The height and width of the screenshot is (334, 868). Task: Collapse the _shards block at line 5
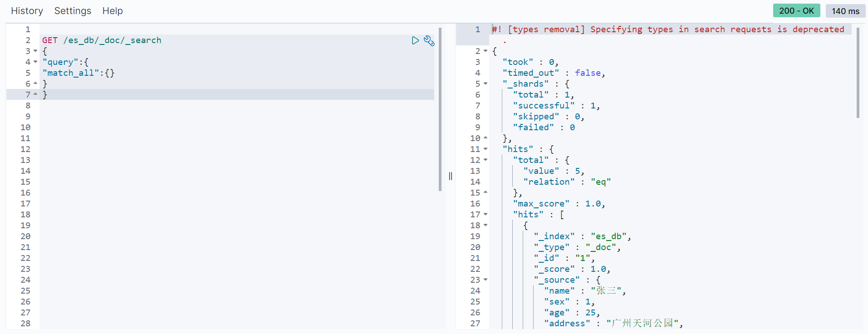tap(485, 83)
